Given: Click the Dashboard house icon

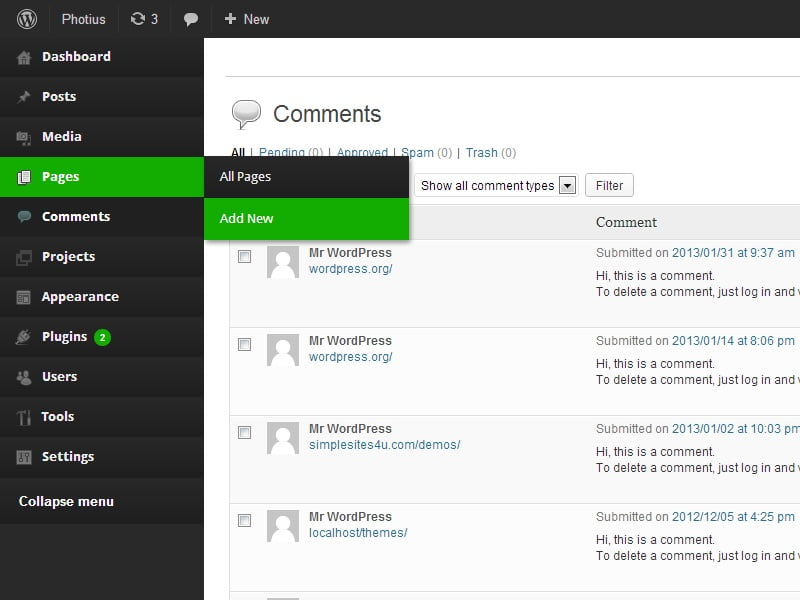Looking at the screenshot, I should (23, 57).
